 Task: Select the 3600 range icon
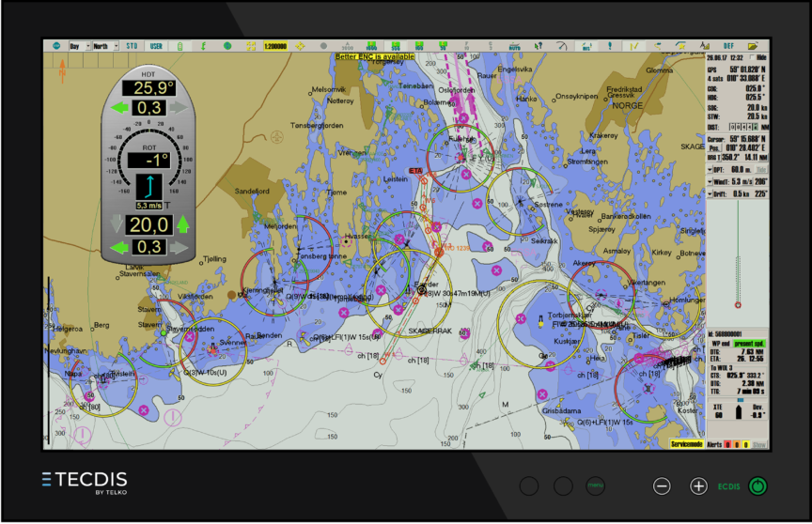click(x=348, y=46)
